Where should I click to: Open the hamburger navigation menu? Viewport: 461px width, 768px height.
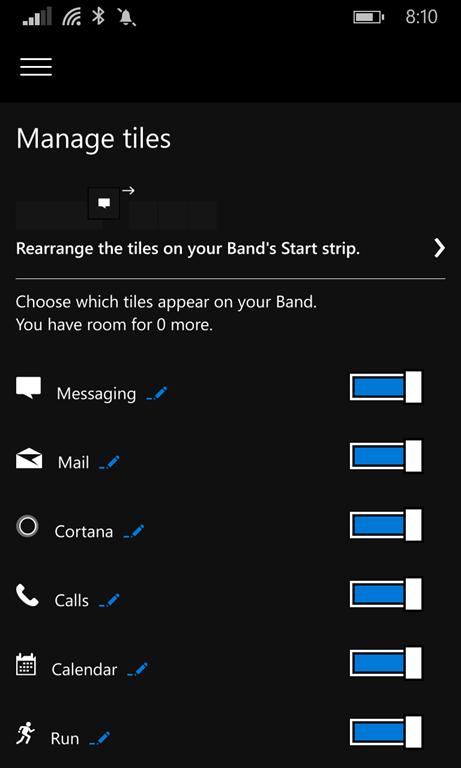tap(36, 67)
